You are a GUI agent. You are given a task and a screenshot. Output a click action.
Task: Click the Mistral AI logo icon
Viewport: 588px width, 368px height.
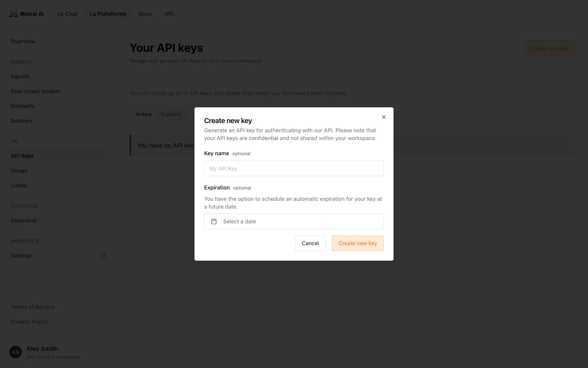[13, 14]
